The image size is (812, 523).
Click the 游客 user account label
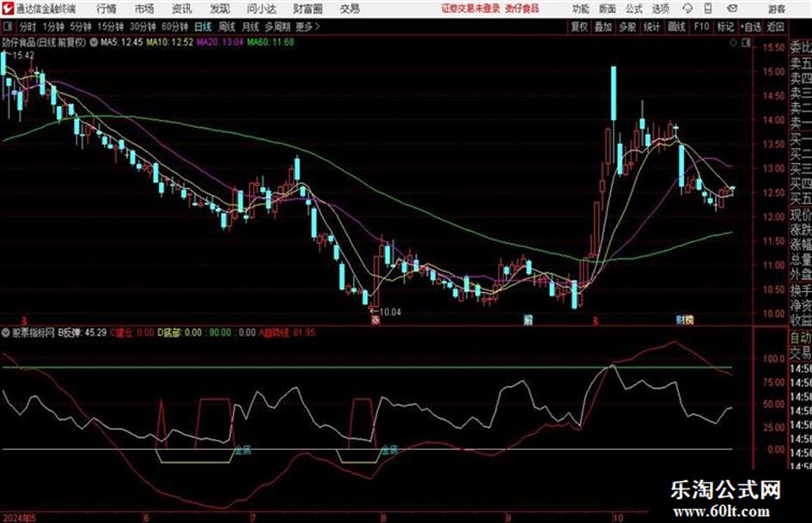[x=776, y=9]
